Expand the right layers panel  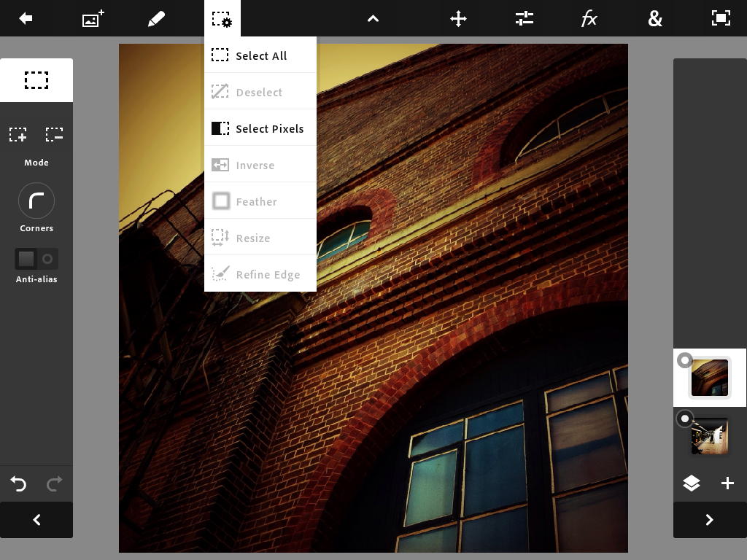point(709,520)
